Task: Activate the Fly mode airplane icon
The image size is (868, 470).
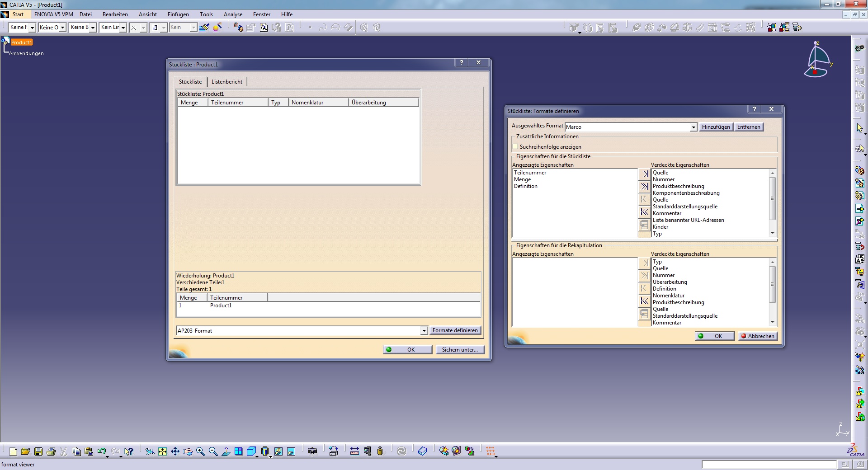Action: click(x=150, y=451)
